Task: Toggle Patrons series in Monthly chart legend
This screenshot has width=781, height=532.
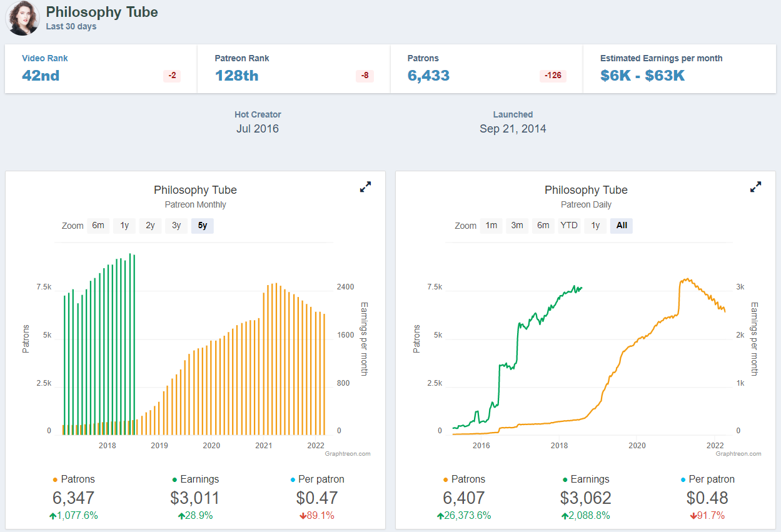Action: 74,479
